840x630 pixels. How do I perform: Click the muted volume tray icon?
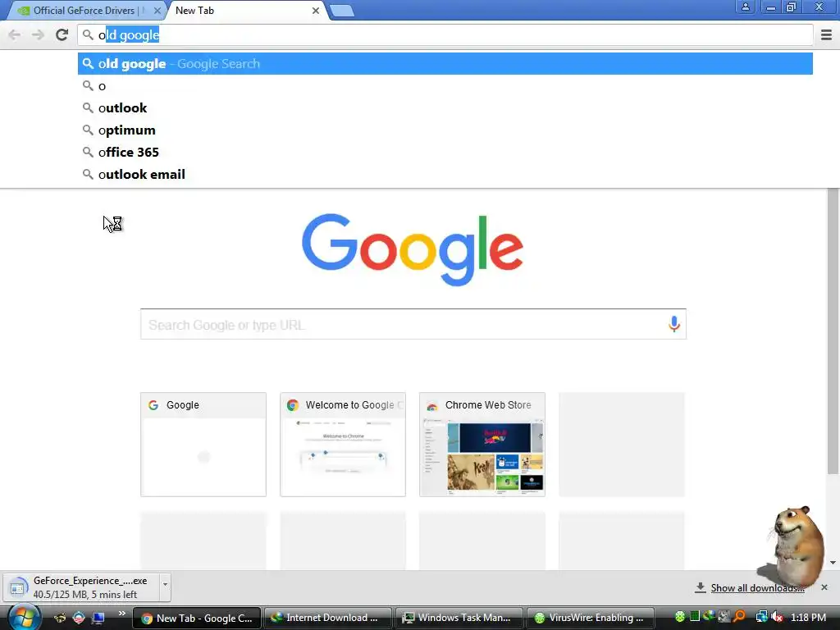tap(777, 618)
